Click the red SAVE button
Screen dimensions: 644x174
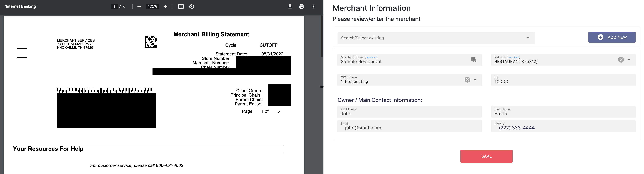tap(486, 156)
